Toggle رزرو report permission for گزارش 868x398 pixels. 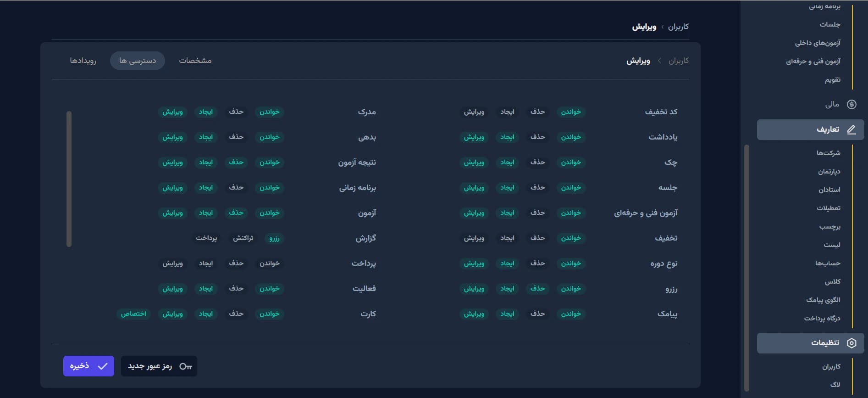(274, 238)
